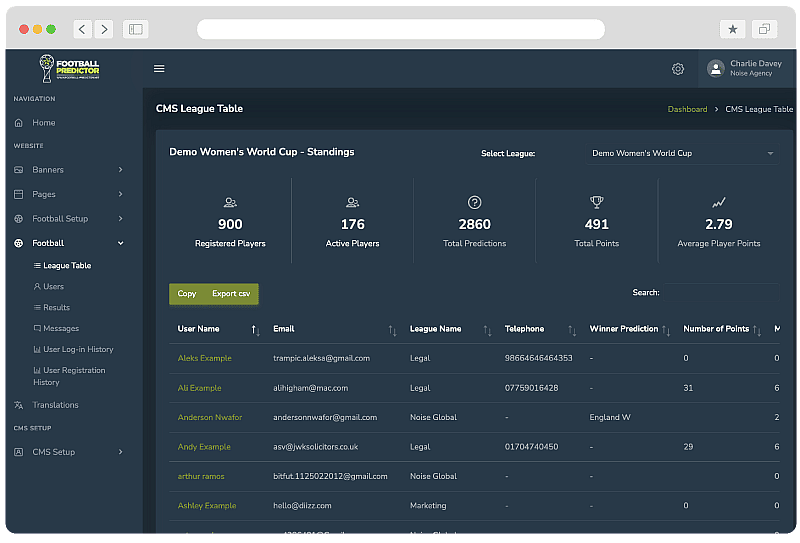800x543 pixels.
Task: Open Anderson Nwafor user link
Action: click(210, 417)
